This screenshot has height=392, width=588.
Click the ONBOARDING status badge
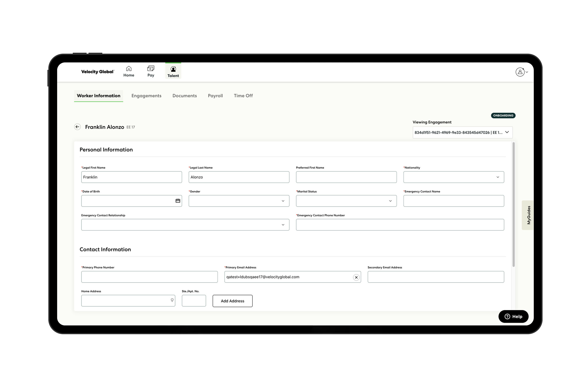click(503, 115)
